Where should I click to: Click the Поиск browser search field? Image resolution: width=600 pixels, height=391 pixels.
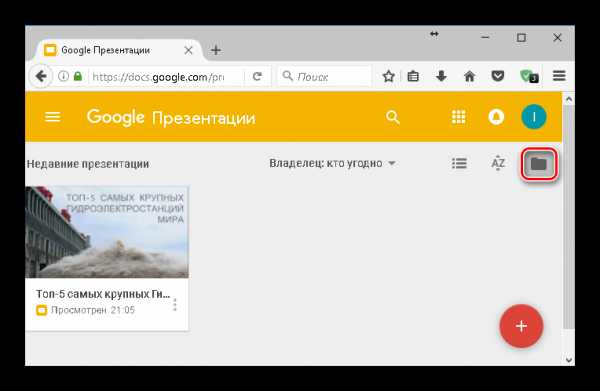click(x=324, y=77)
